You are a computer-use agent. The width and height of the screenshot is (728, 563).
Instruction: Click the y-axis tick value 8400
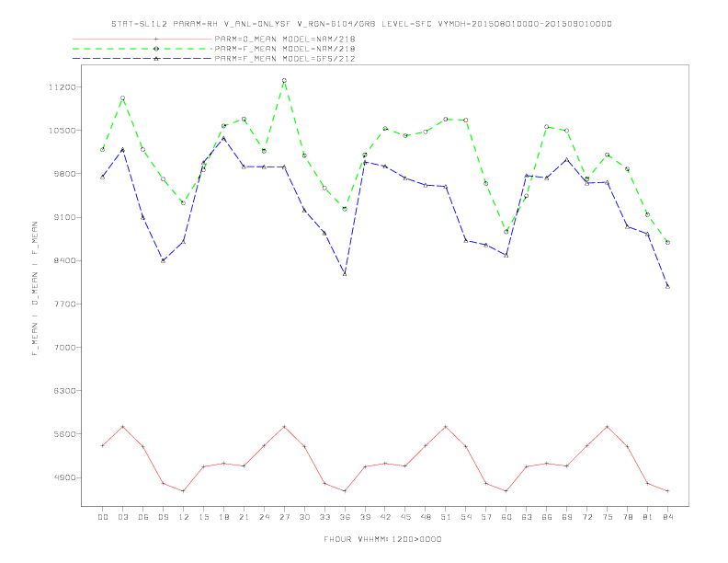tap(64, 260)
